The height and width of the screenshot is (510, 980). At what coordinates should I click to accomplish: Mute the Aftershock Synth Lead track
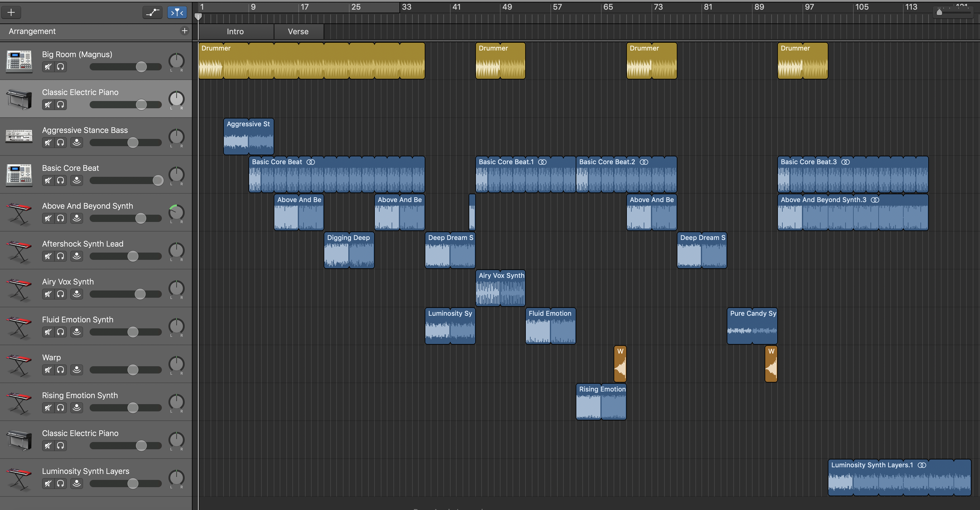(x=48, y=256)
